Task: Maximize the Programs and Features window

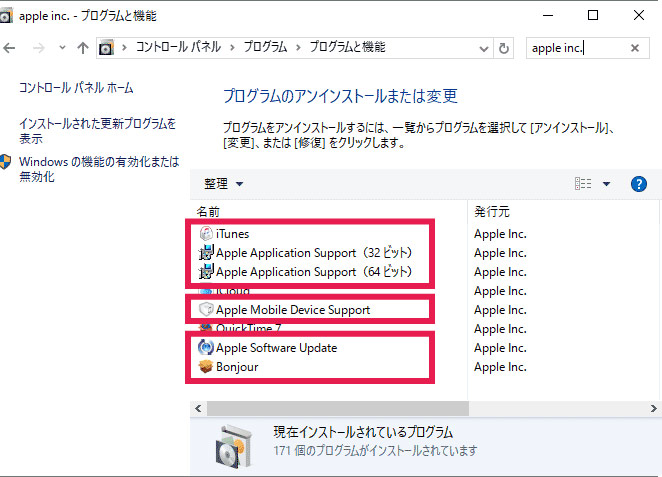Action: 593,16
